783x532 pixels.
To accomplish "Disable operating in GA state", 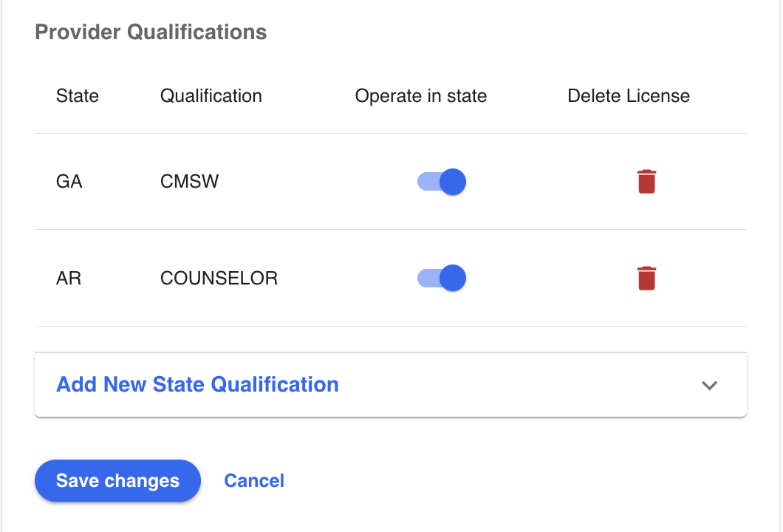I will (442, 181).
